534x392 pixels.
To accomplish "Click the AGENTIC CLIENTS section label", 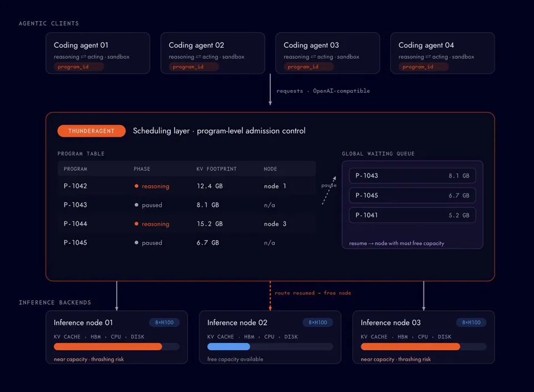I will point(49,23).
